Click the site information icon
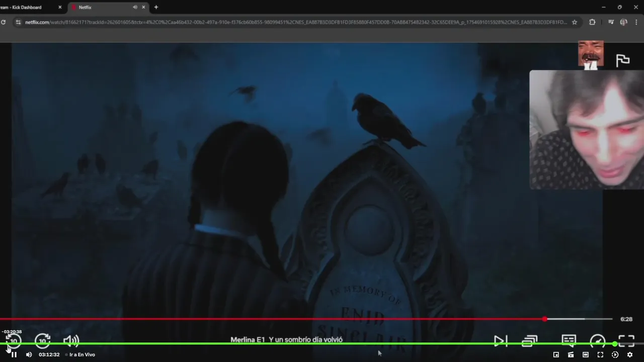The image size is (644, 362). click(18, 22)
